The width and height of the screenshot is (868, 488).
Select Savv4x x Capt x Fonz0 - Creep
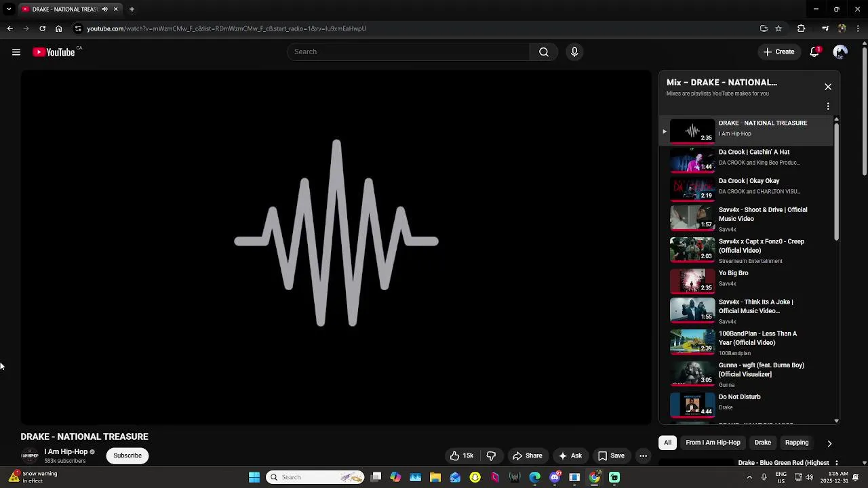[746, 251]
